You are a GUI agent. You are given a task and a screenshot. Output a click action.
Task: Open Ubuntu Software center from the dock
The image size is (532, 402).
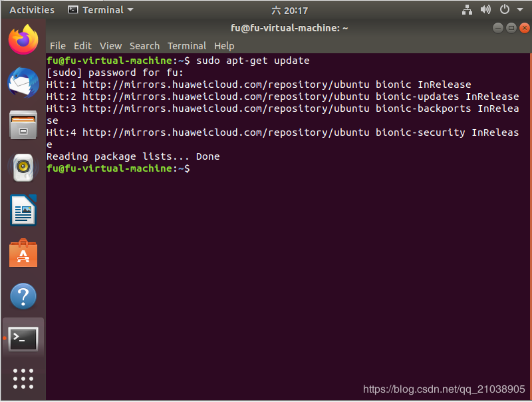[23, 253]
